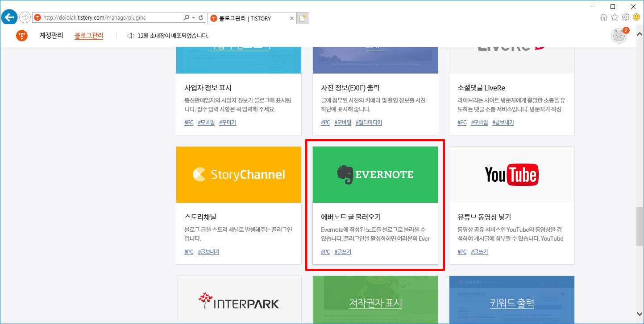The width and height of the screenshot is (644, 324).
Task: Open the 소셜댓글 LiveRe plugin
Action: [x=481, y=88]
